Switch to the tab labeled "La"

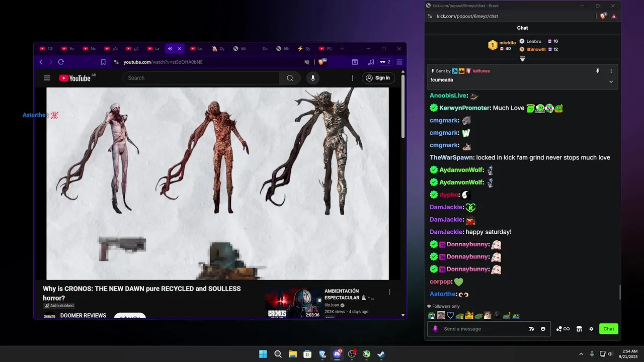pyautogui.click(x=153, y=49)
